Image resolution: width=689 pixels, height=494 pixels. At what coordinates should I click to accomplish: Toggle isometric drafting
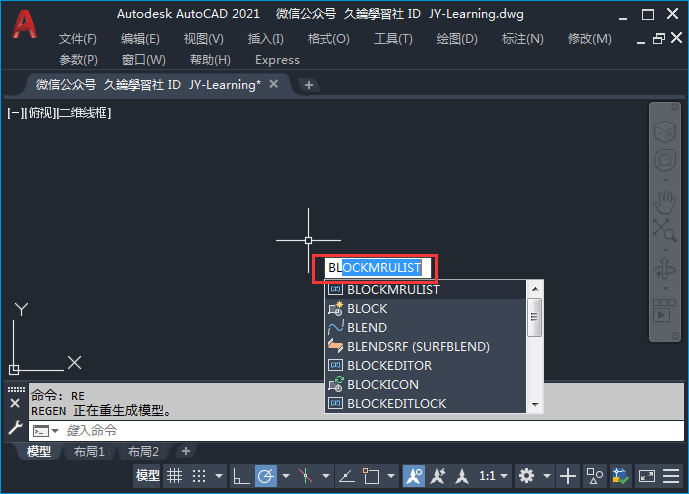click(306, 476)
